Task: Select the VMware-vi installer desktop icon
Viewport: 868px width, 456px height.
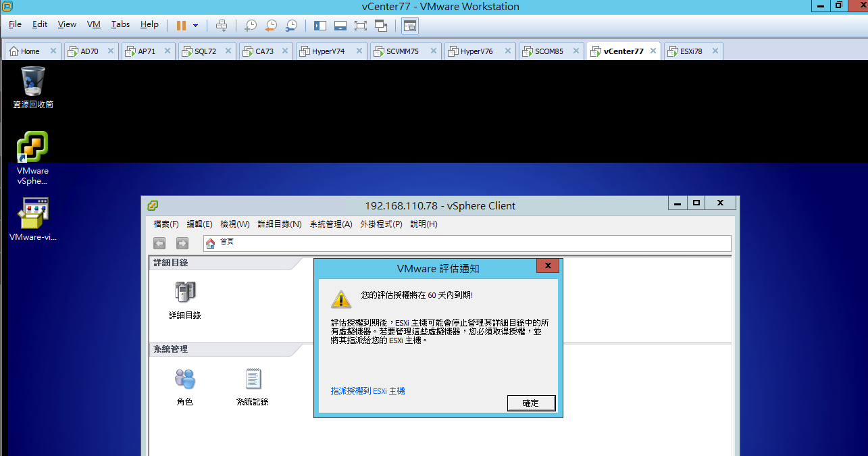Action: 33,219
